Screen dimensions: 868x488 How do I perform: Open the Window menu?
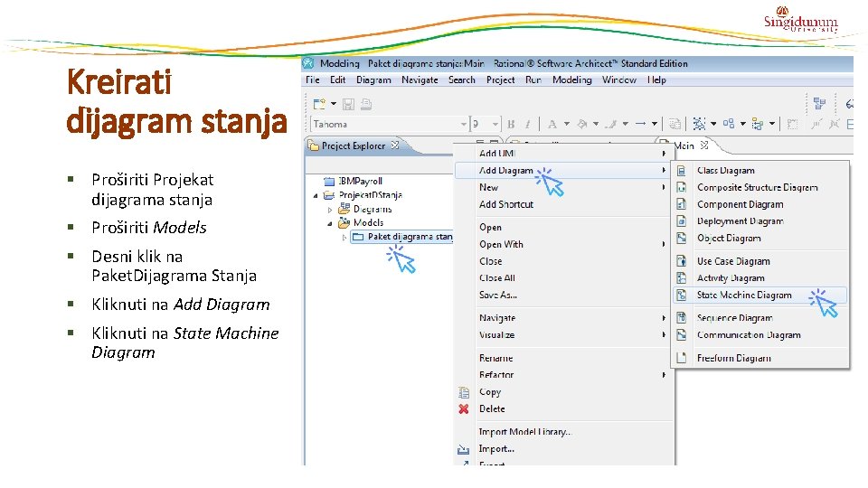click(618, 80)
